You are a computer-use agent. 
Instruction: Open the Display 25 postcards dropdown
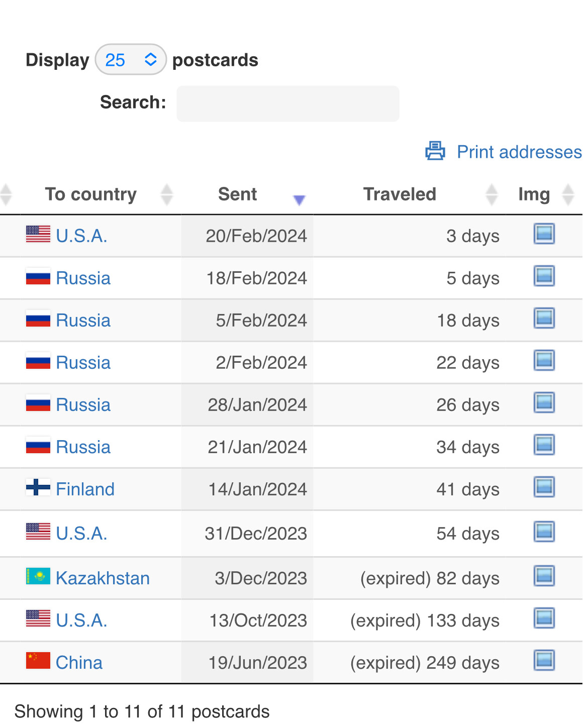[131, 59]
